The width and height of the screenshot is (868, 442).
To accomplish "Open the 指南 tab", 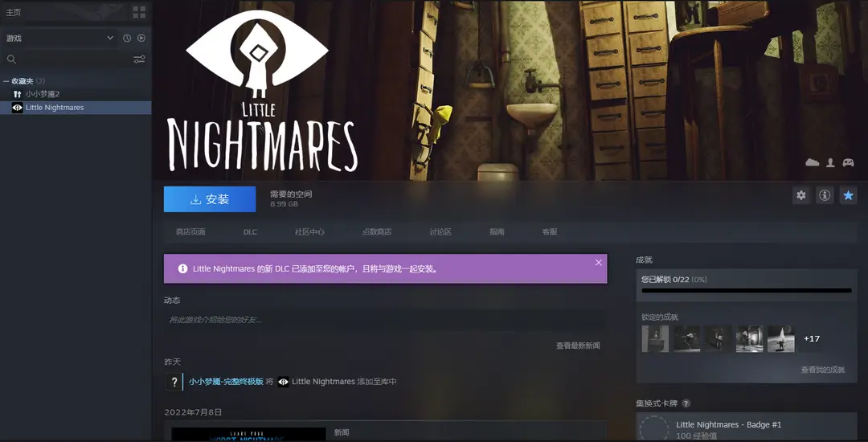I will 497,231.
